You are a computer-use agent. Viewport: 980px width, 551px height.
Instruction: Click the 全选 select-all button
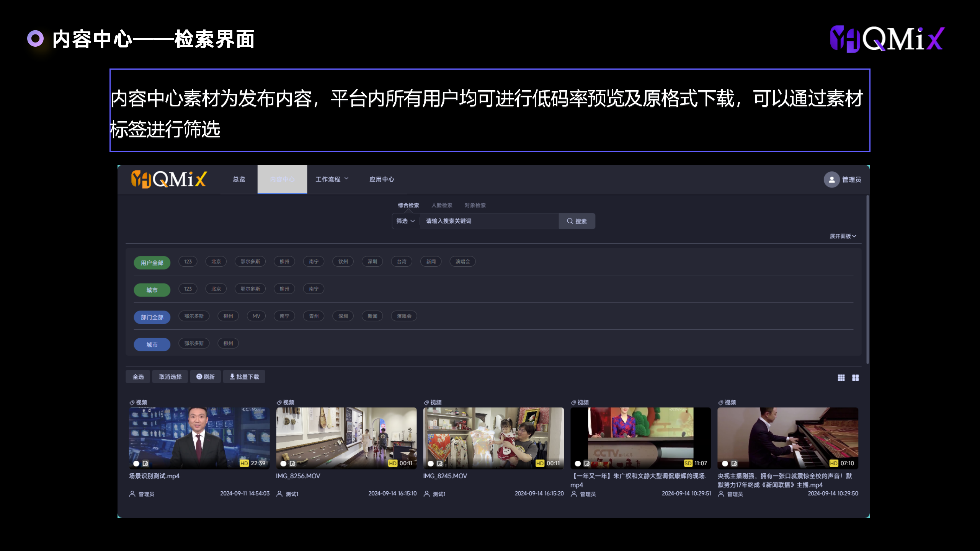[x=138, y=377]
